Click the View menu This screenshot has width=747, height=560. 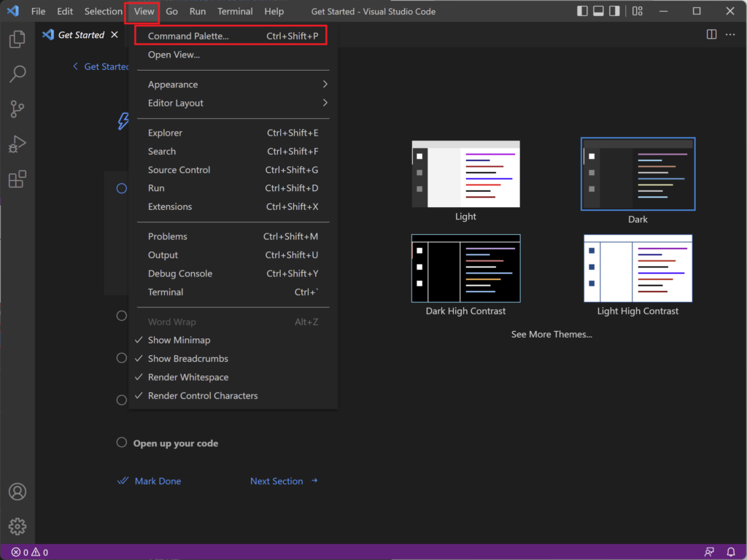coord(144,11)
